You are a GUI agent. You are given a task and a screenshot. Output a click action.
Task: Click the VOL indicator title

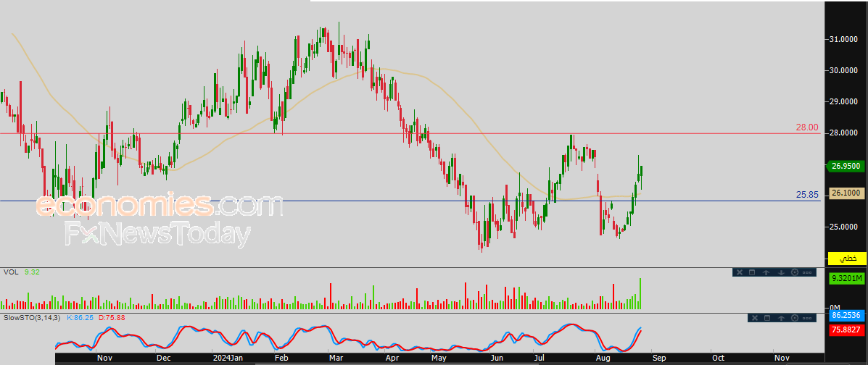tap(10, 272)
